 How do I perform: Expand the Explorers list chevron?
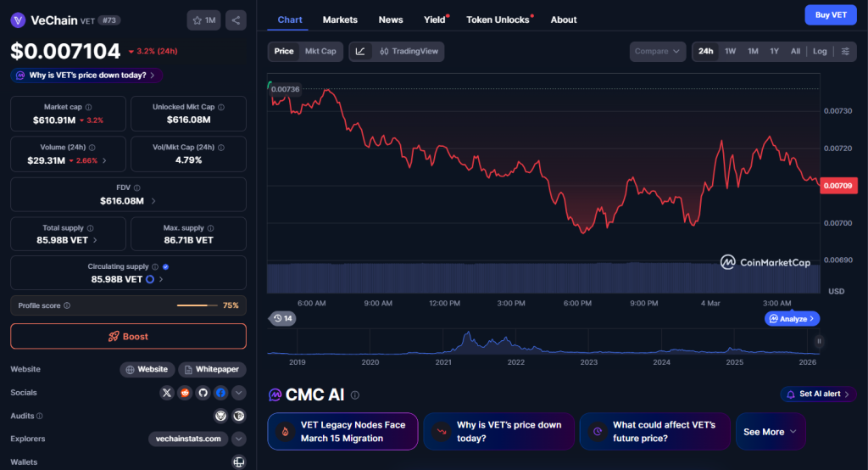click(x=239, y=439)
